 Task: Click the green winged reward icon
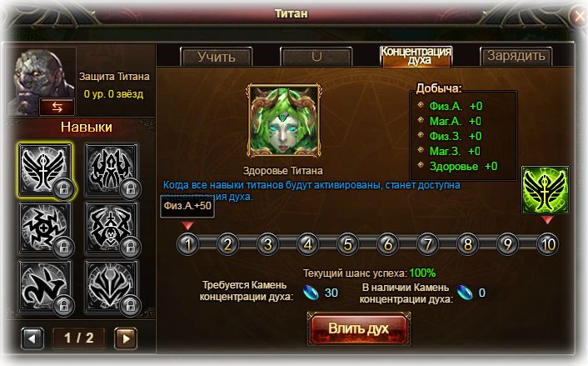[x=546, y=190]
